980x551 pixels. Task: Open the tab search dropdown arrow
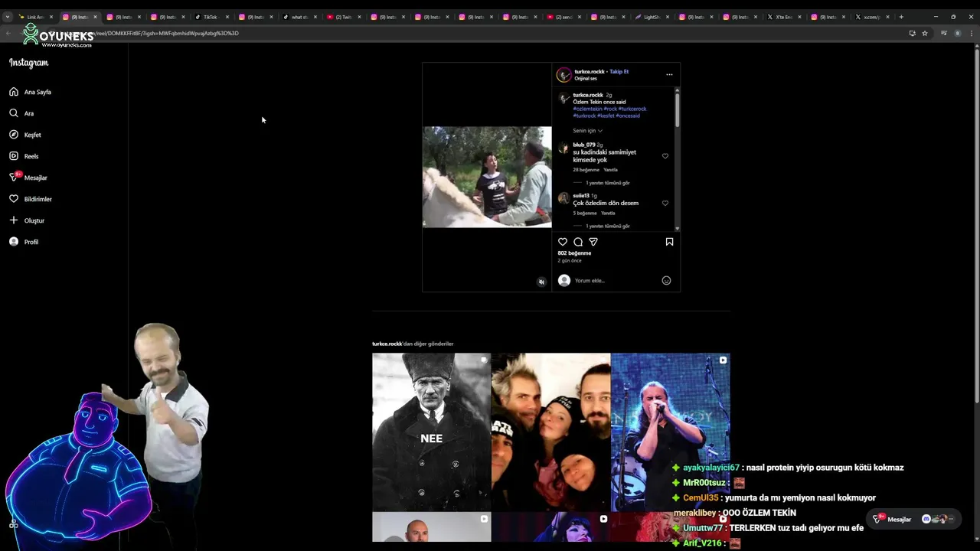(7, 17)
